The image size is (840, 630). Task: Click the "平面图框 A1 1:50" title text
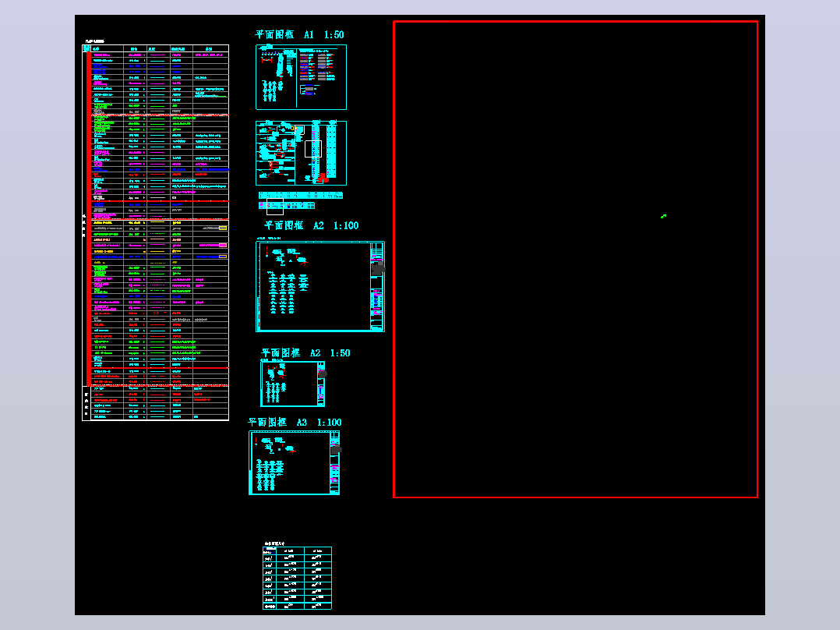(299, 35)
